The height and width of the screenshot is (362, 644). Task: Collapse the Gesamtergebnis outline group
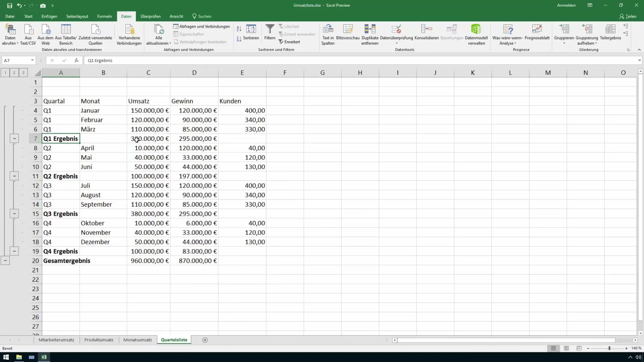point(5,260)
